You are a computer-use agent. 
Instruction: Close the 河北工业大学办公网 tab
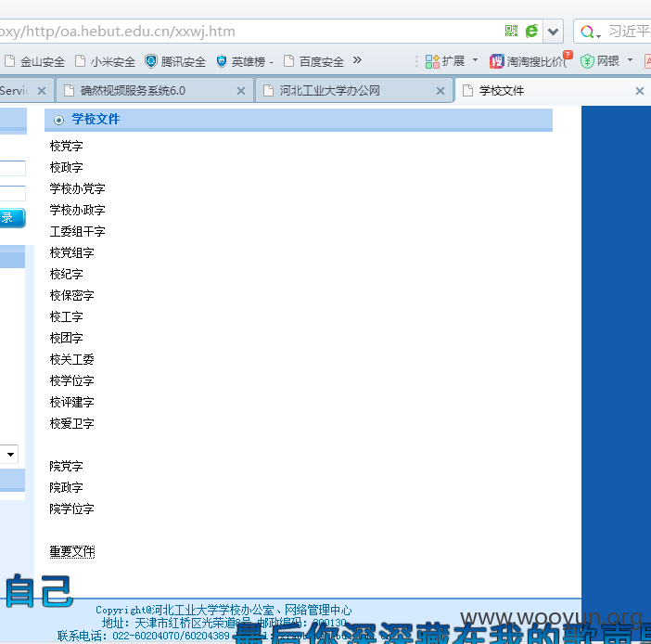point(440,91)
